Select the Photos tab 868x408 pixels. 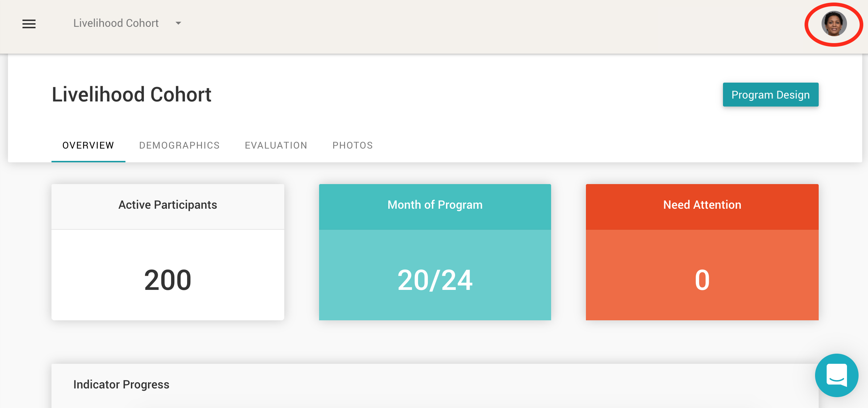tap(352, 145)
